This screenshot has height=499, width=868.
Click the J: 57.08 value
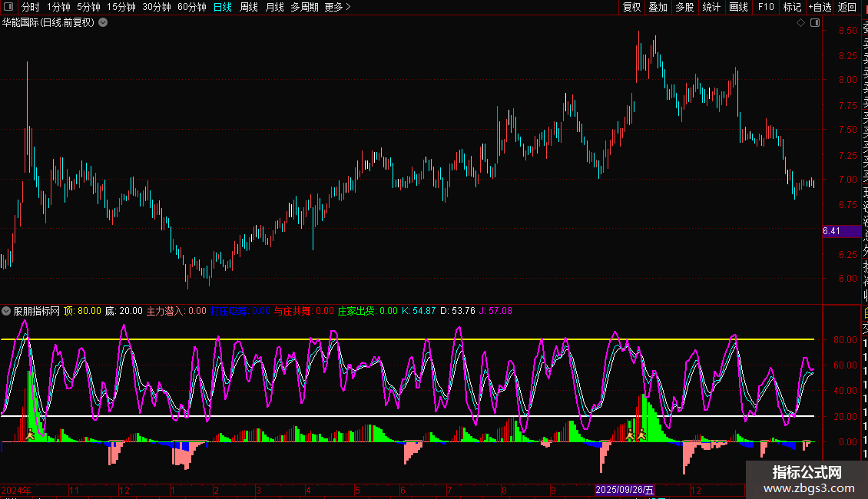pyautogui.click(x=495, y=311)
